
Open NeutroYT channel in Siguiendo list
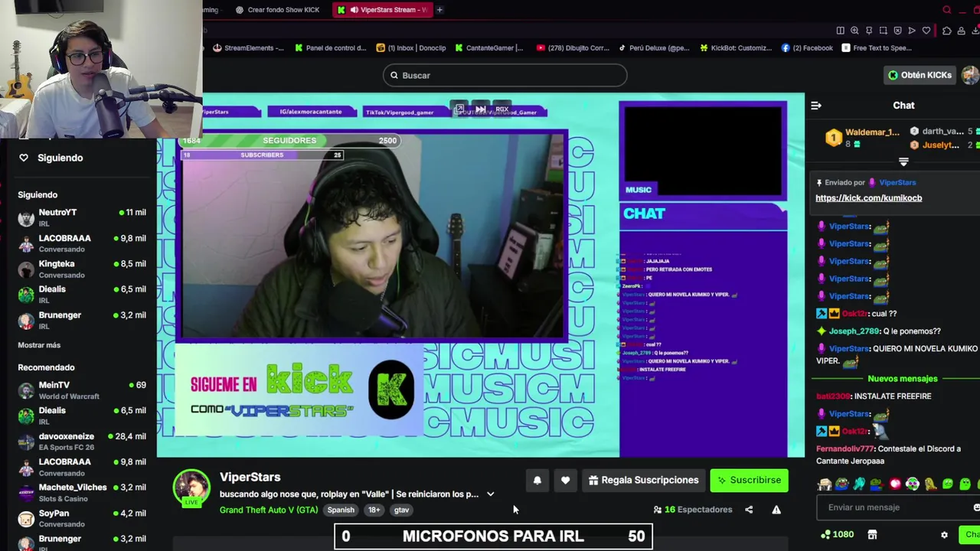82,217
